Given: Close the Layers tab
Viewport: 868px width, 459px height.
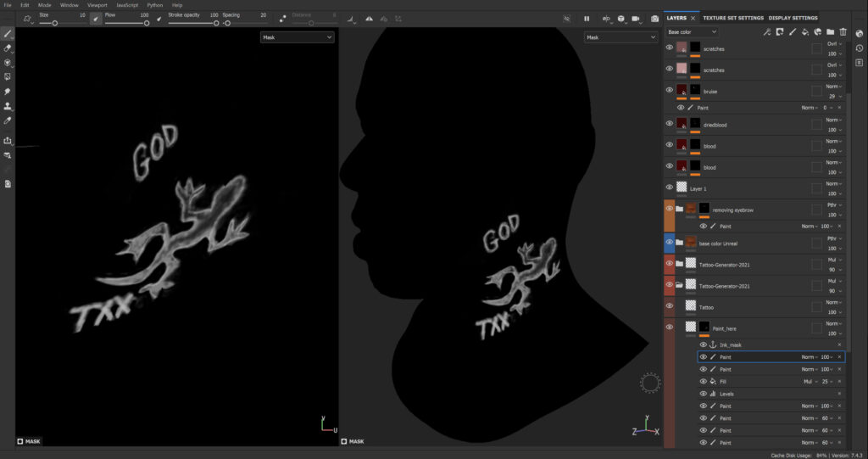Looking at the screenshot, I should point(693,19).
